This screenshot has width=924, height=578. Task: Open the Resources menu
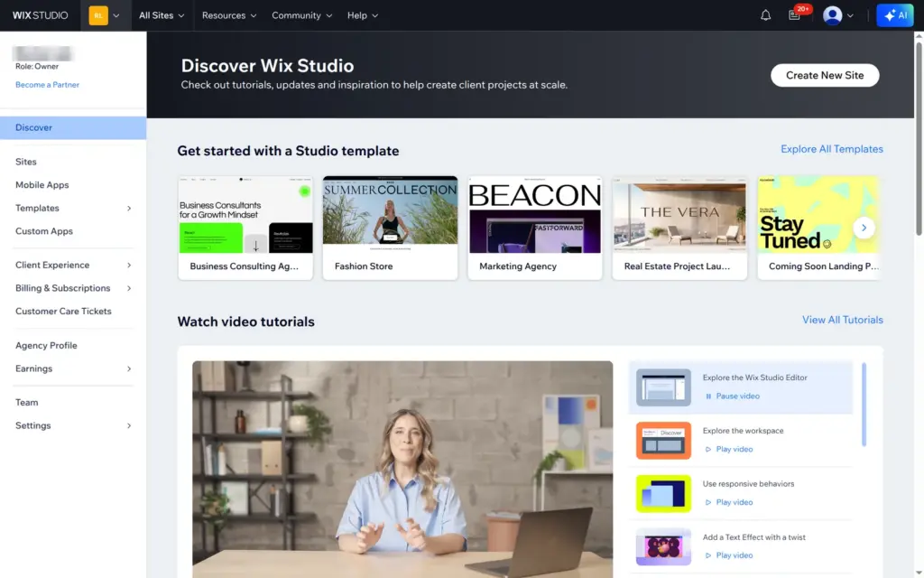coord(229,15)
